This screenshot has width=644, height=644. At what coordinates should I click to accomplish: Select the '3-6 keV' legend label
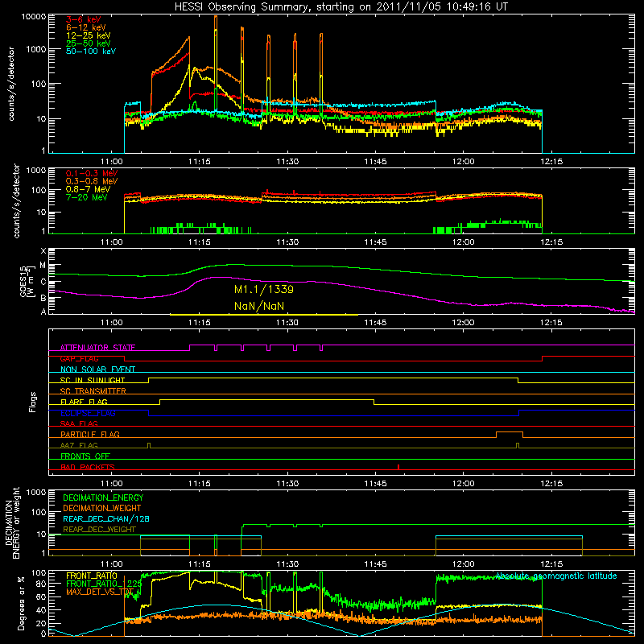click(x=84, y=19)
